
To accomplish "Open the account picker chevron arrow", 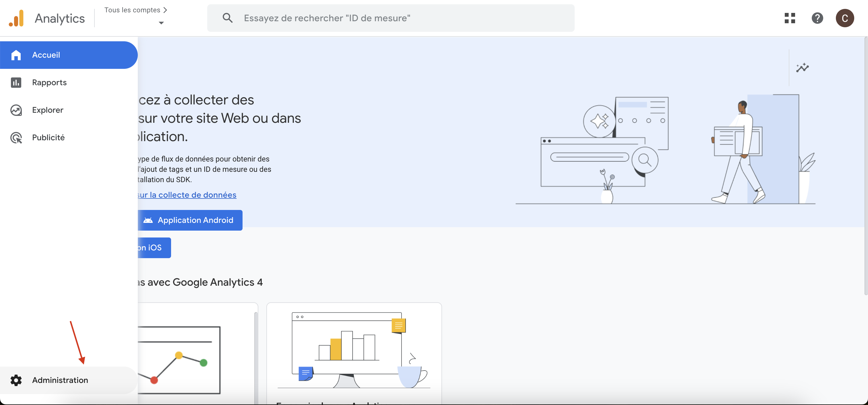I will point(161,23).
